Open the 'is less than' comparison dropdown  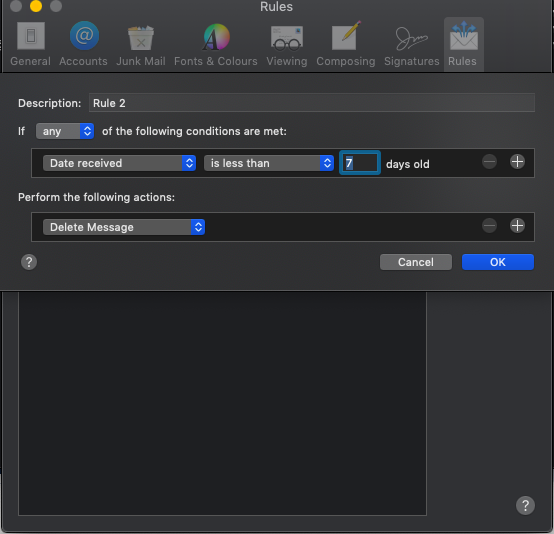(269, 163)
